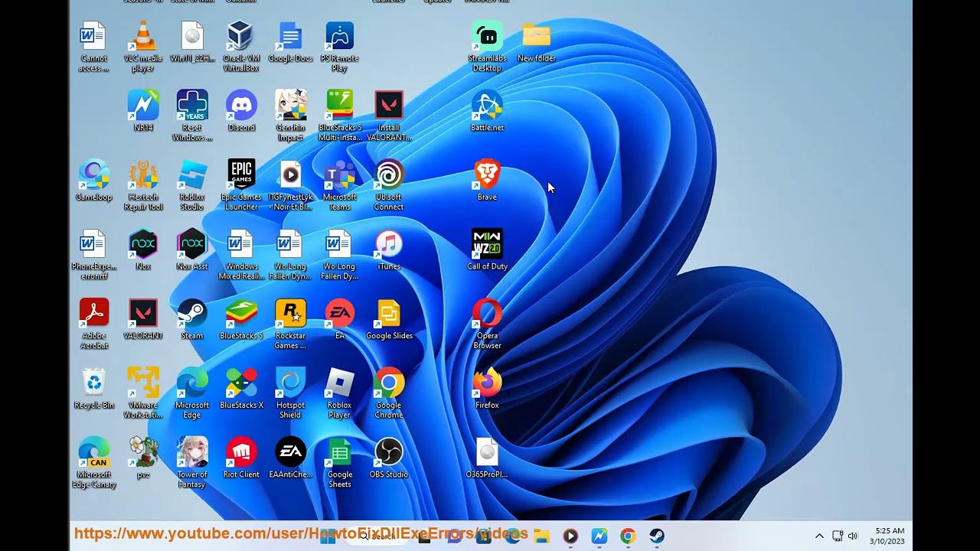Screen dimensions: 980x551
Task: Select the Cannot access Word document
Action: point(94,47)
